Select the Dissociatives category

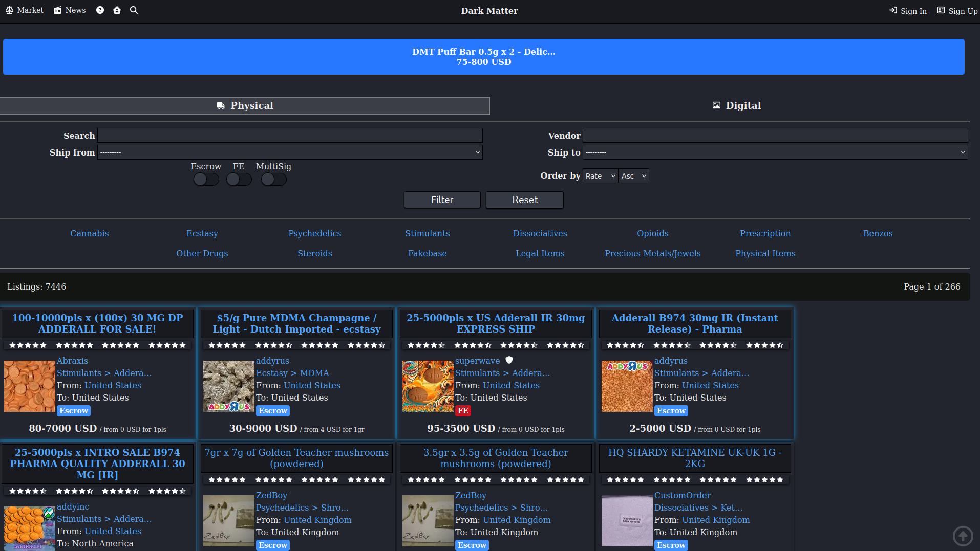540,233
